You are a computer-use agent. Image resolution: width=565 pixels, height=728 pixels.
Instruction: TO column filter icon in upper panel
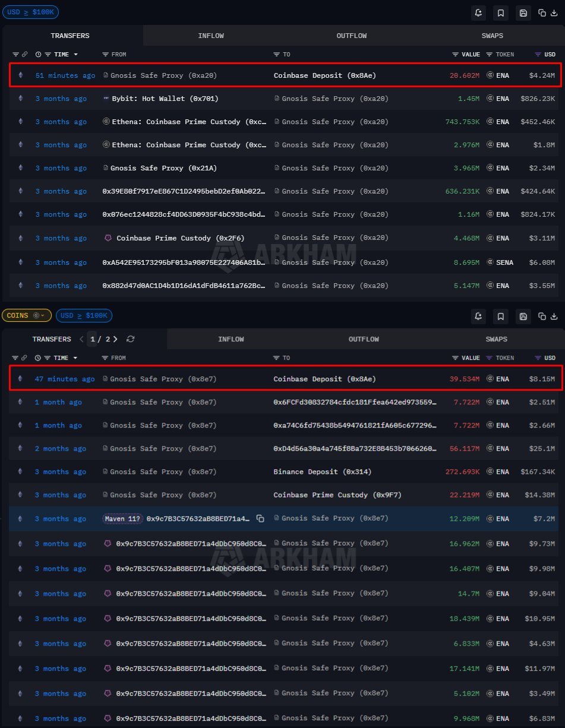pyautogui.click(x=277, y=55)
